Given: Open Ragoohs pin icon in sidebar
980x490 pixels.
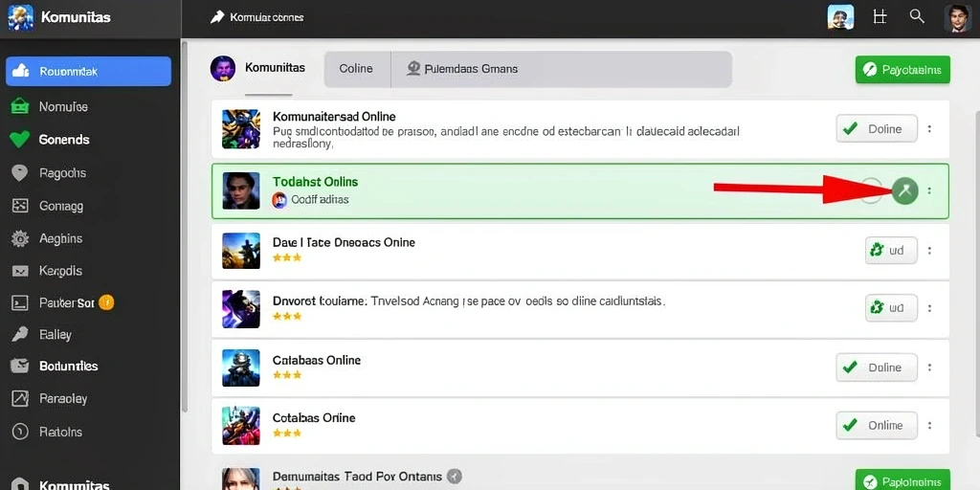Looking at the screenshot, I should (20, 173).
